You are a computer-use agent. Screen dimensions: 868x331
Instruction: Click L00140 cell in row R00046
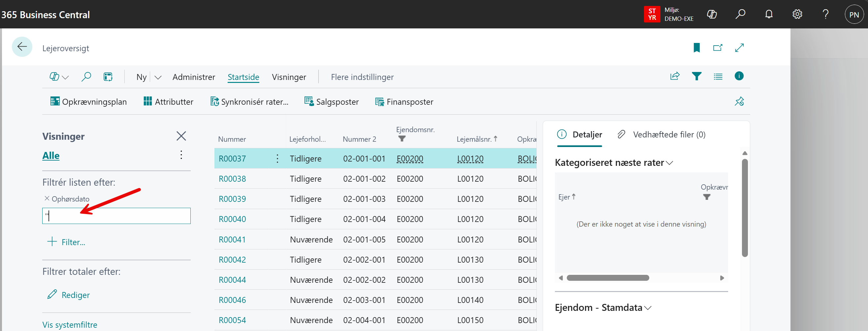(470, 300)
